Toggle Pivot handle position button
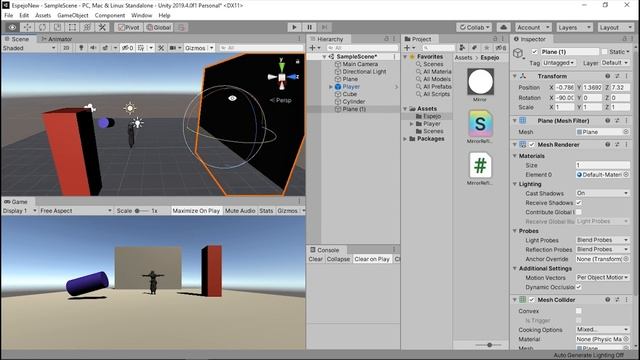This screenshot has width=640, height=360. click(x=128, y=27)
